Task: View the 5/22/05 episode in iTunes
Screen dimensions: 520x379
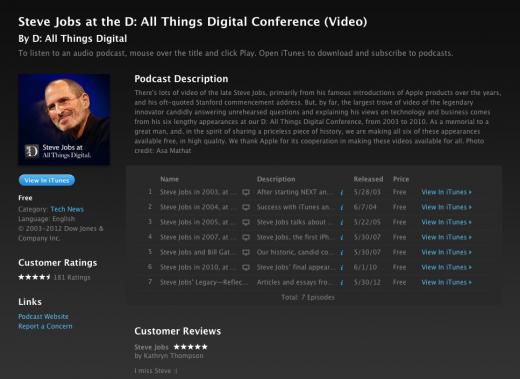Action: point(446,222)
